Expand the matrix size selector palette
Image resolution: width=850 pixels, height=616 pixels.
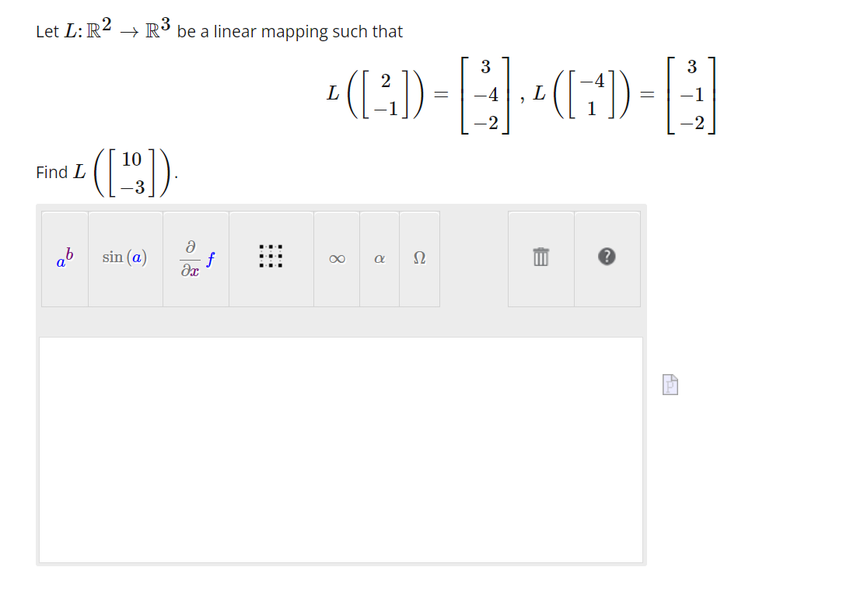(271, 258)
